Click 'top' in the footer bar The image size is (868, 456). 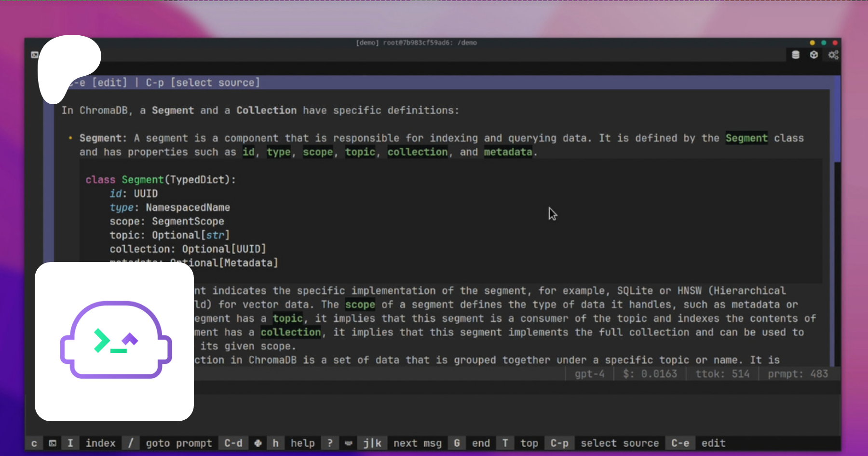529,443
